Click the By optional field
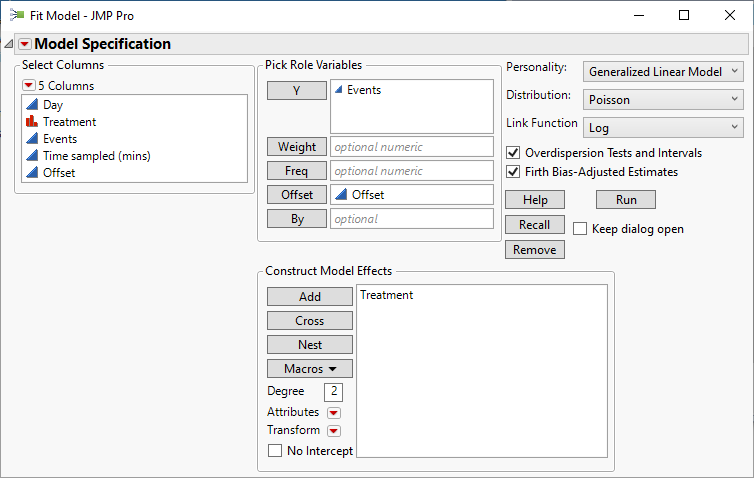The height and width of the screenshot is (478, 754). click(412, 219)
